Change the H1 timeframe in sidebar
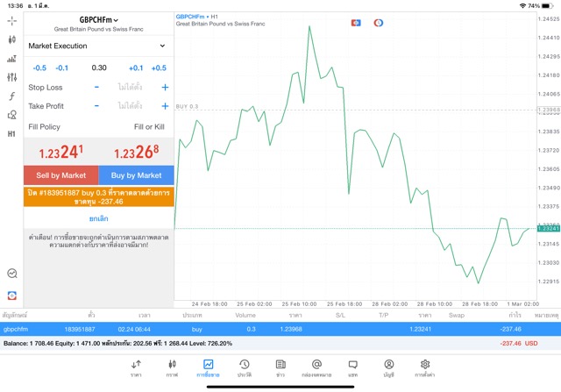 pos(11,134)
